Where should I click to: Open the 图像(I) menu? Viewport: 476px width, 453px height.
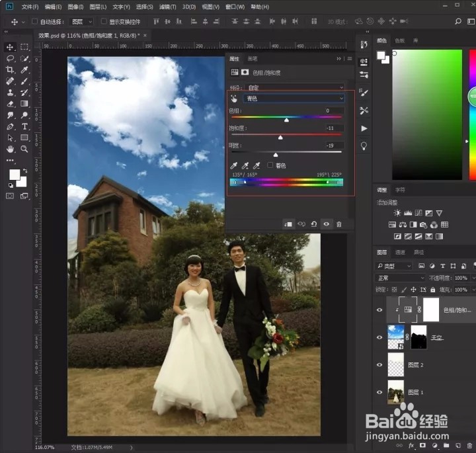(x=75, y=7)
